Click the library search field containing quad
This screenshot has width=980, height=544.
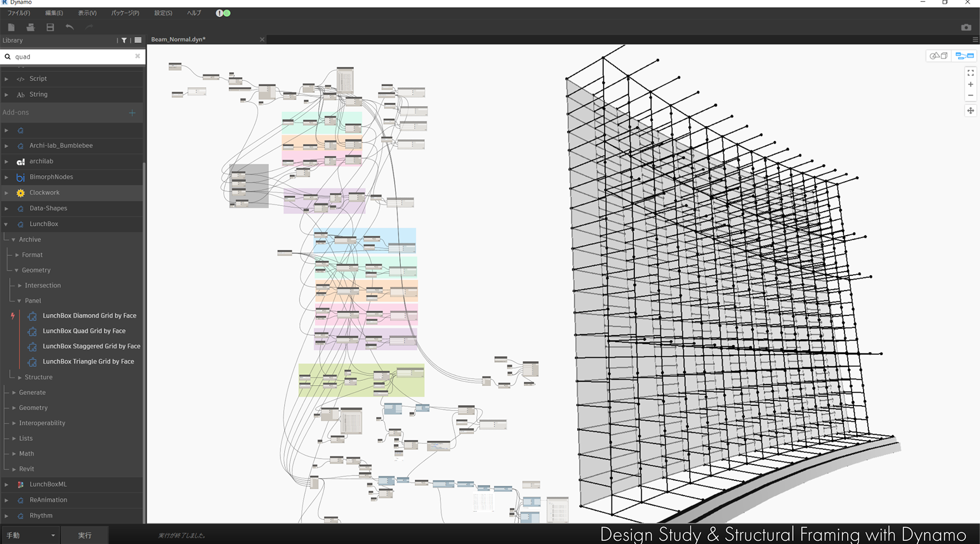click(x=71, y=57)
